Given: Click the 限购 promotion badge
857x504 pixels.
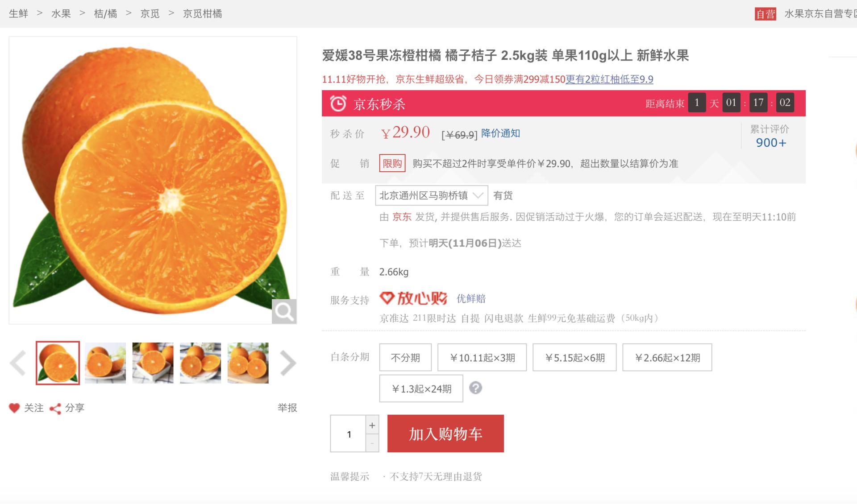Looking at the screenshot, I should (x=391, y=164).
